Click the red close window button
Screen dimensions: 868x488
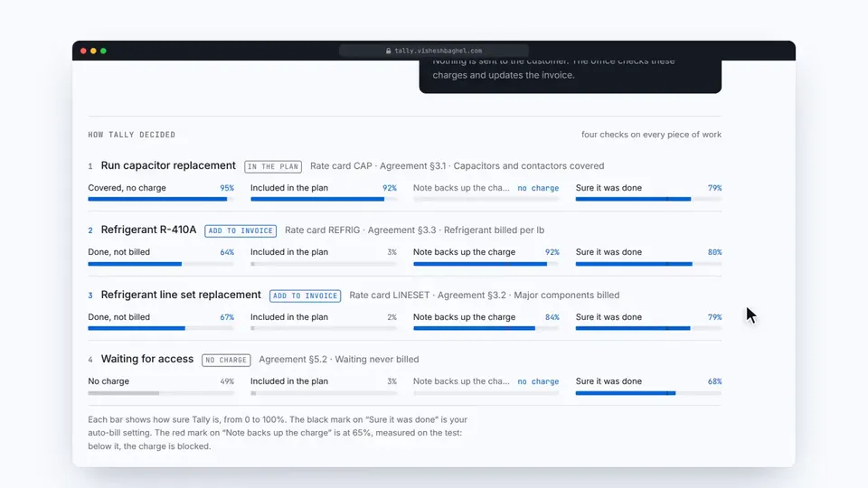[x=83, y=51]
